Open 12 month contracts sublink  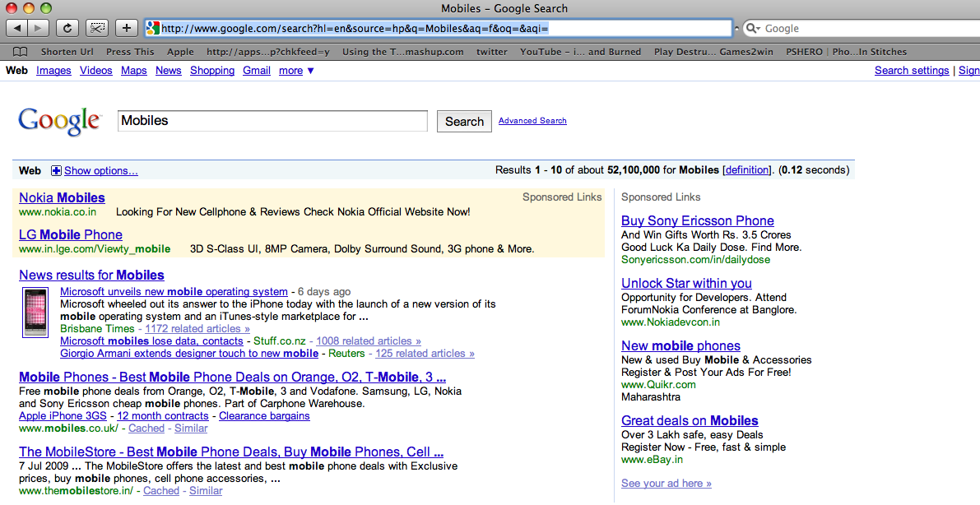point(163,416)
